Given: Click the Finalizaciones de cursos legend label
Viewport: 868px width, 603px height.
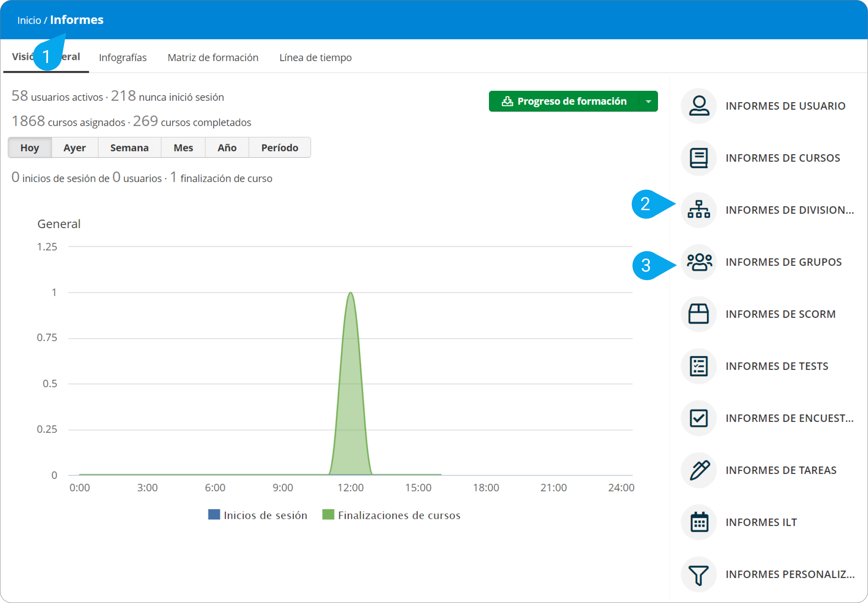Looking at the screenshot, I should (x=399, y=516).
